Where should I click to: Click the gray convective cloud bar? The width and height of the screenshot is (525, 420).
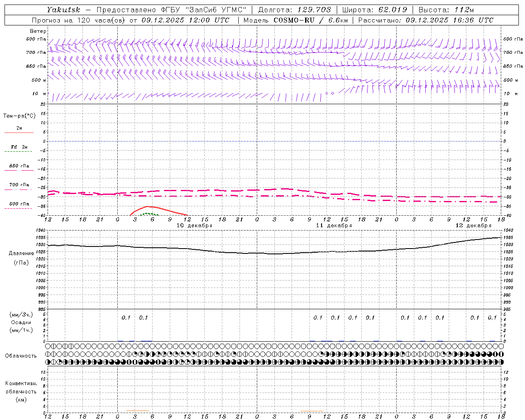pos(138,411)
